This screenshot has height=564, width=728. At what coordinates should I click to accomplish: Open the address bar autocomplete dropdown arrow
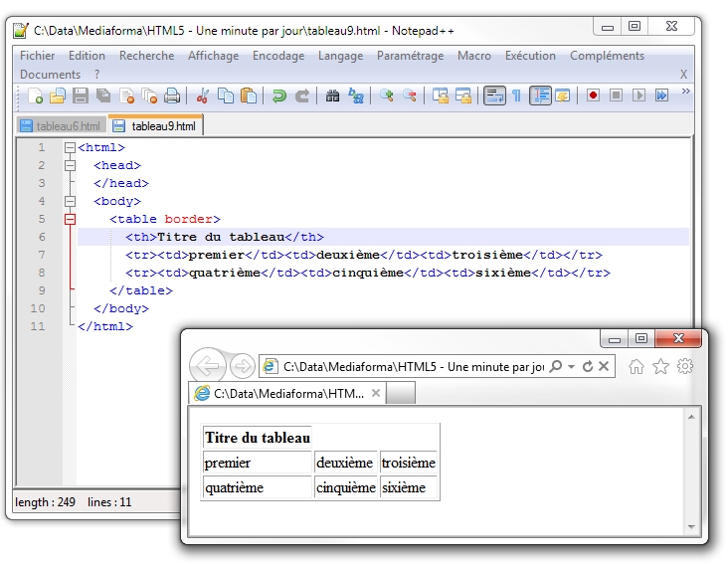click(571, 367)
